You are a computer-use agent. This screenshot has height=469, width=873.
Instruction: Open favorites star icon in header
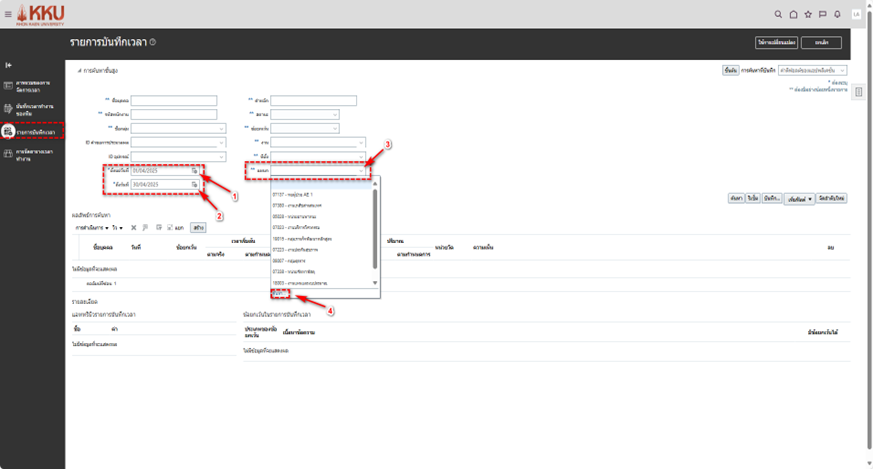coord(808,14)
